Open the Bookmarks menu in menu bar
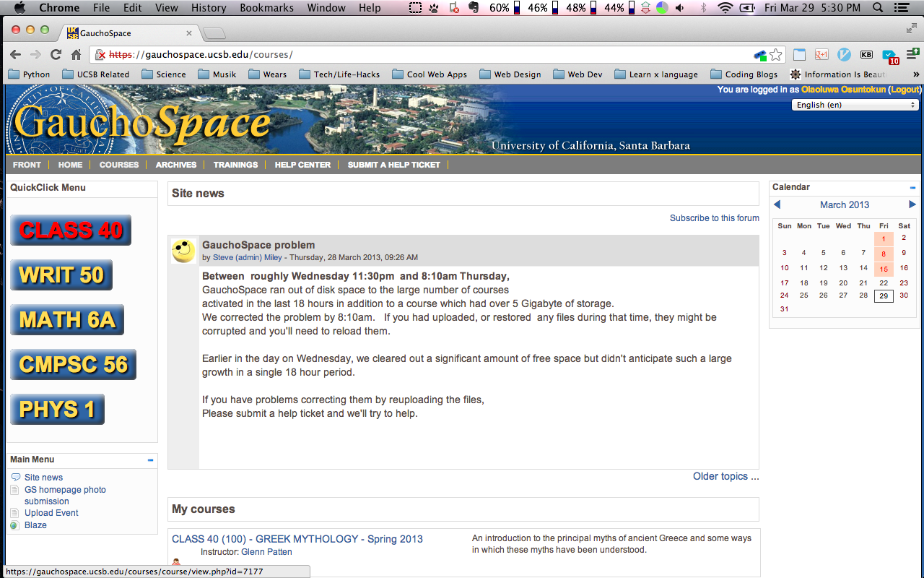 tap(267, 8)
